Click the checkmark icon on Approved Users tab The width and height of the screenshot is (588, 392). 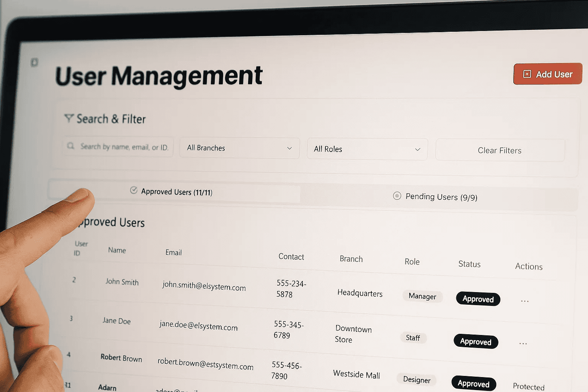(x=133, y=190)
